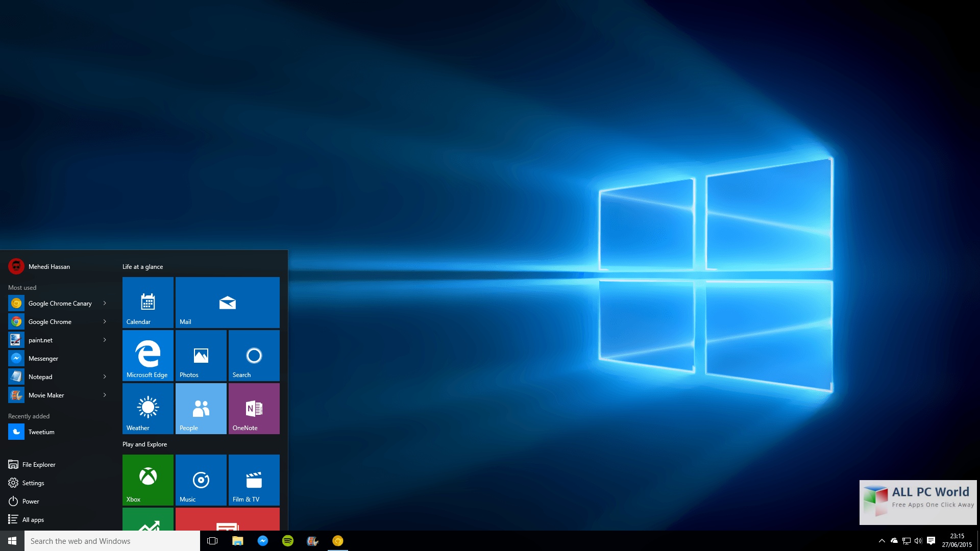Click the Mehedi Hassan user account
Image resolution: width=980 pixels, height=551 pixels.
pyautogui.click(x=39, y=266)
